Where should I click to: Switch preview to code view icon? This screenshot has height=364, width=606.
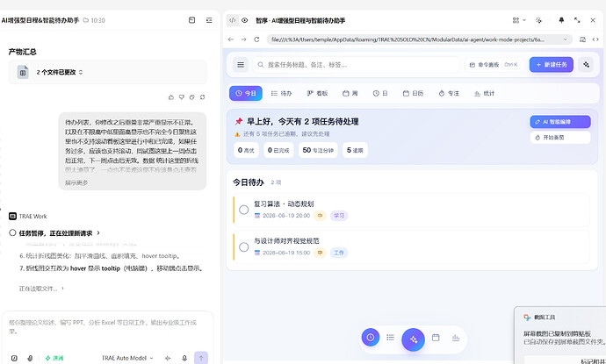pyautogui.click(x=232, y=20)
